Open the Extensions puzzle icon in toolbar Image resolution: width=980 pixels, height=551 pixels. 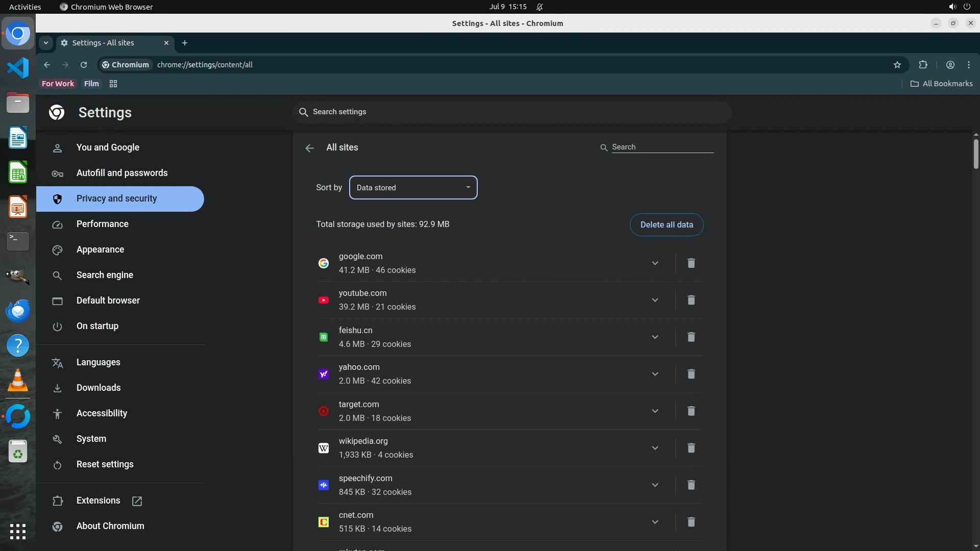(923, 65)
